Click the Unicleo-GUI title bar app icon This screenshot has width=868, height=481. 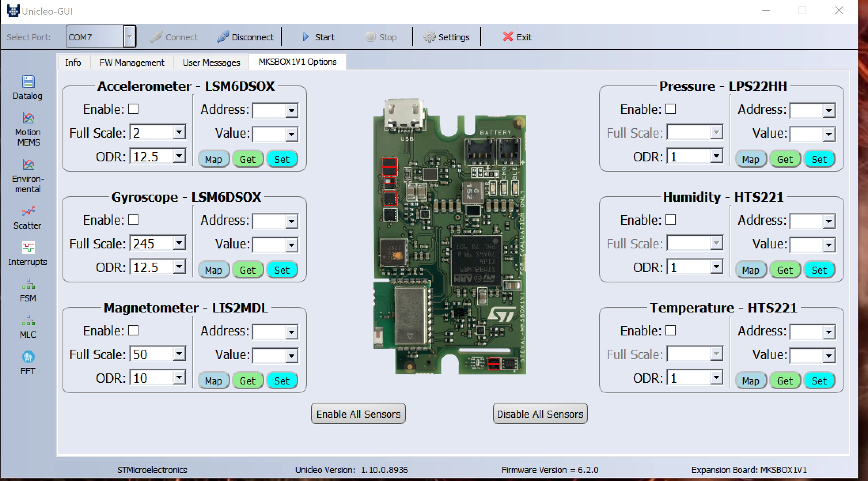click(13, 11)
